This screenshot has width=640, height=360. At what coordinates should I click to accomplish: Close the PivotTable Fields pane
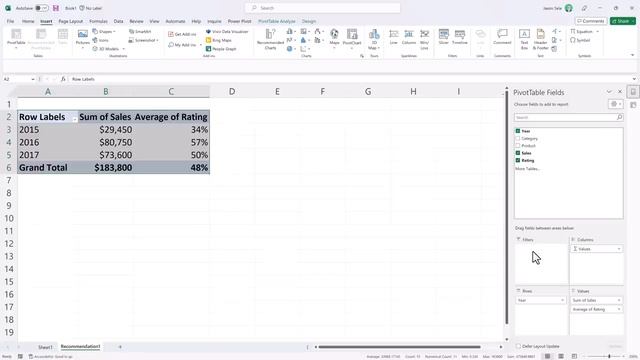(620, 92)
